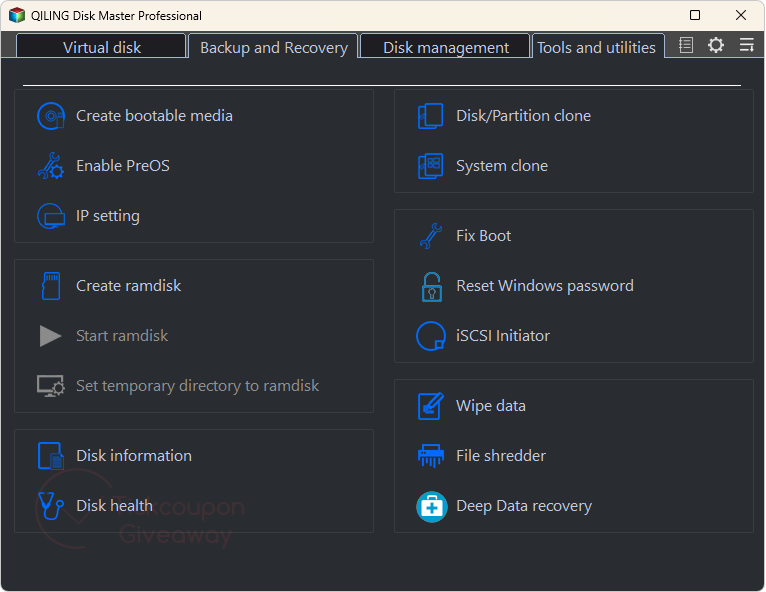Viewport: 766px width, 592px height.
Task: Launch System clone label
Action: coord(502,166)
